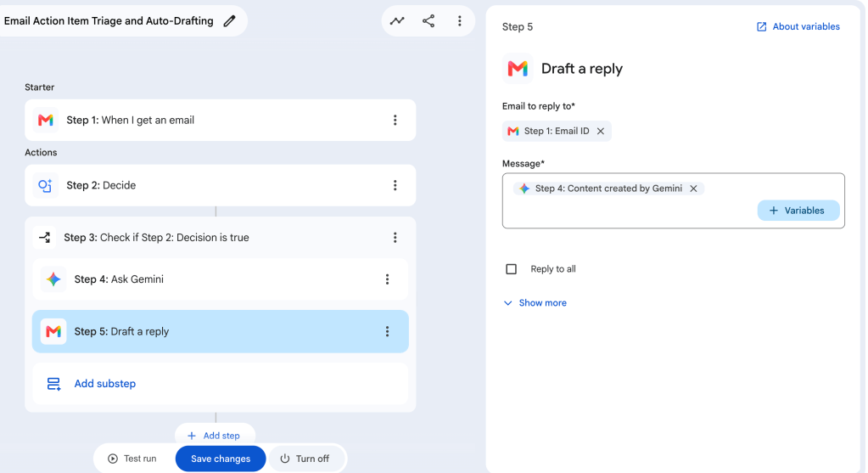
Task: Click Save changes
Action: 221,459
